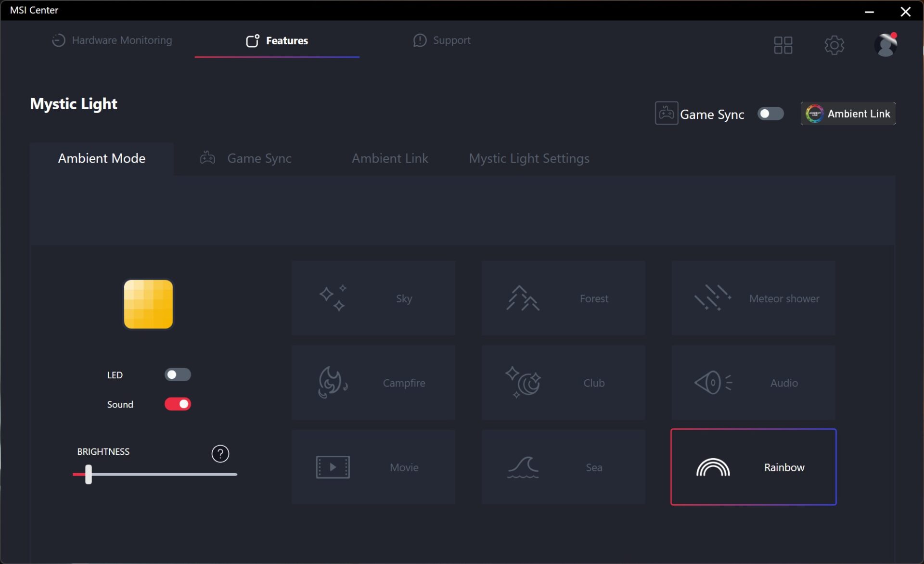This screenshot has width=924, height=564.
Task: Open the Ambient Link tab
Action: (x=389, y=158)
